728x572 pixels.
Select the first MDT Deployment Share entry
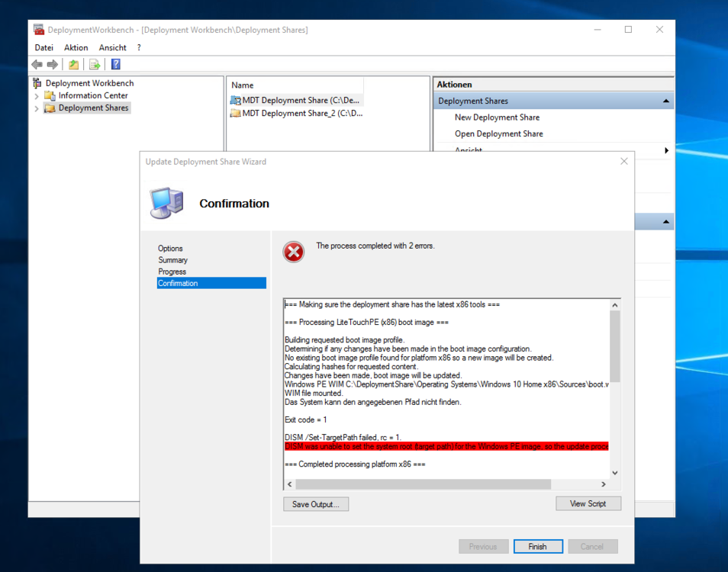[x=301, y=101]
